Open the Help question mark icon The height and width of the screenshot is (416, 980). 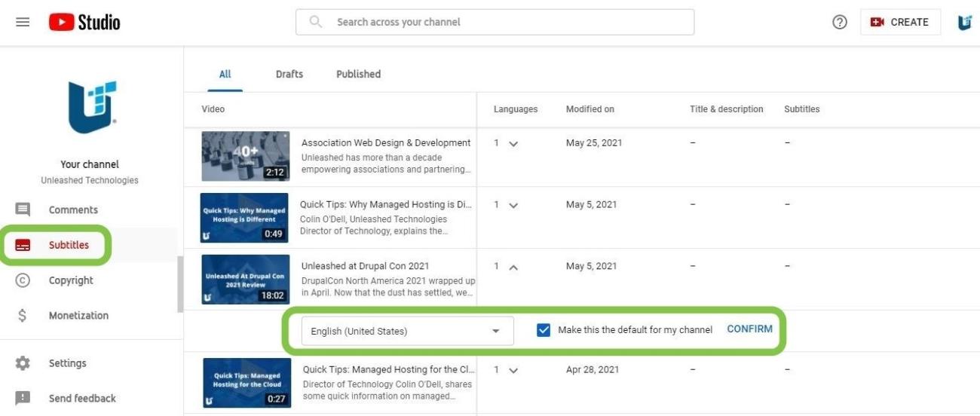tap(840, 22)
